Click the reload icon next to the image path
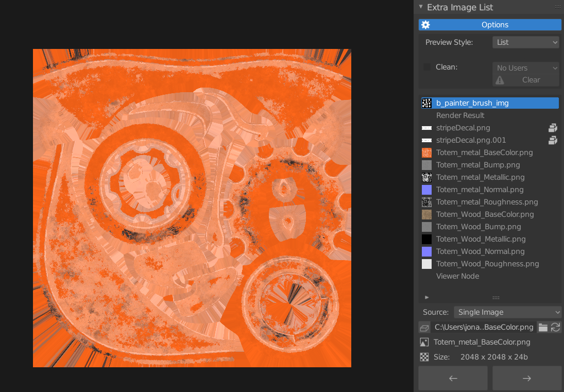The width and height of the screenshot is (564, 392). (x=555, y=327)
